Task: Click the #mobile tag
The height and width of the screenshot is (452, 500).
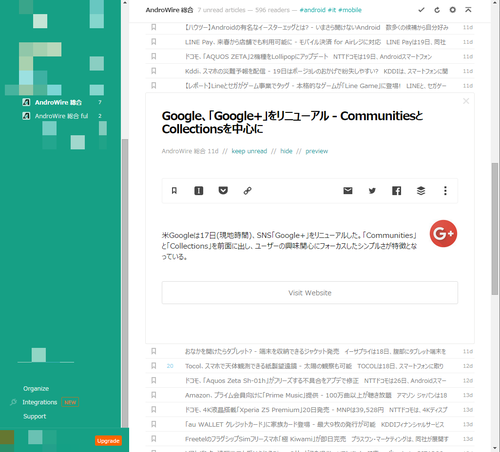Action: point(350,10)
